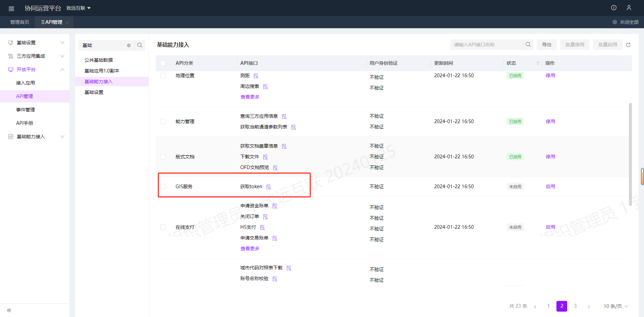Open document icon next to H5支付
This screenshot has height=317, width=644.
point(262,227)
